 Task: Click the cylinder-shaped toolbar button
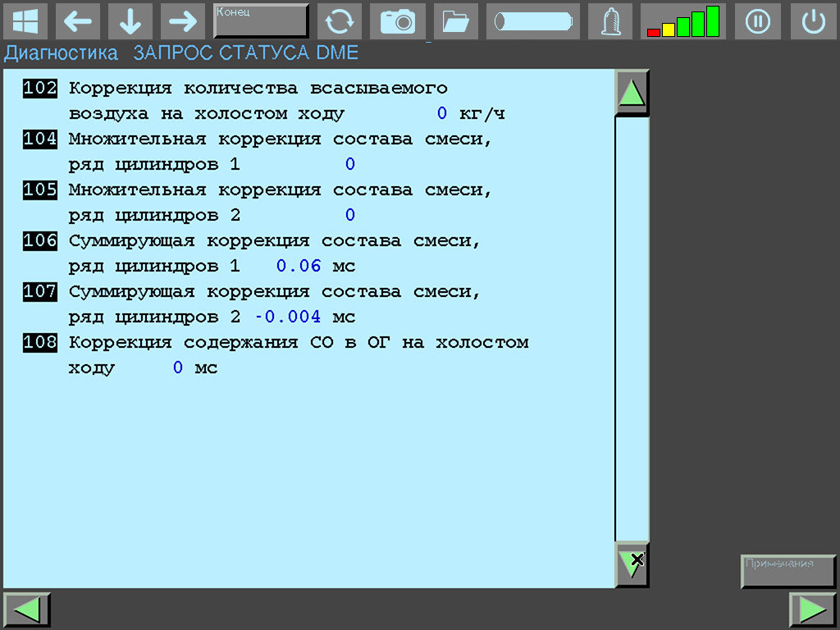[532, 21]
